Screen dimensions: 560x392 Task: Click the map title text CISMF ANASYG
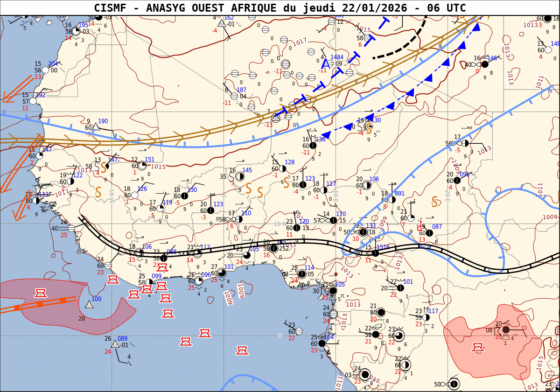280,8
